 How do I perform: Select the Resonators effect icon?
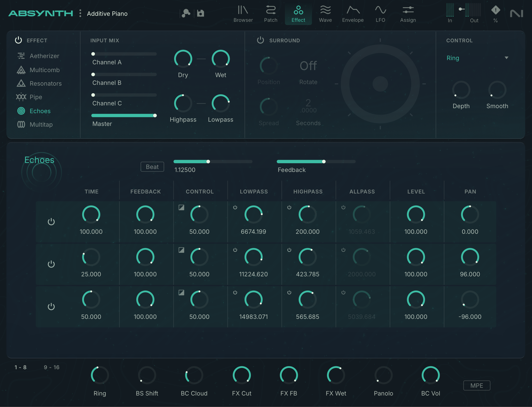point(21,83)
